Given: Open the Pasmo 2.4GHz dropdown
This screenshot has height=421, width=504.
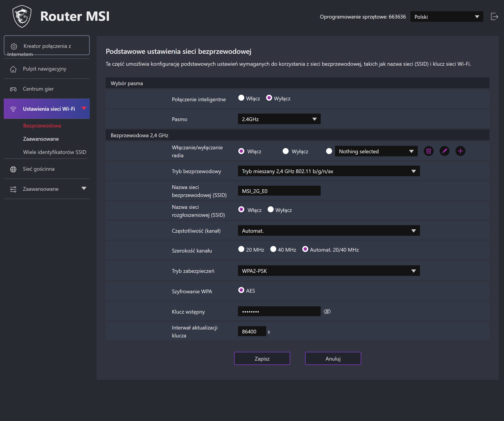Looking at the screenshot, I should pos(279,119).
